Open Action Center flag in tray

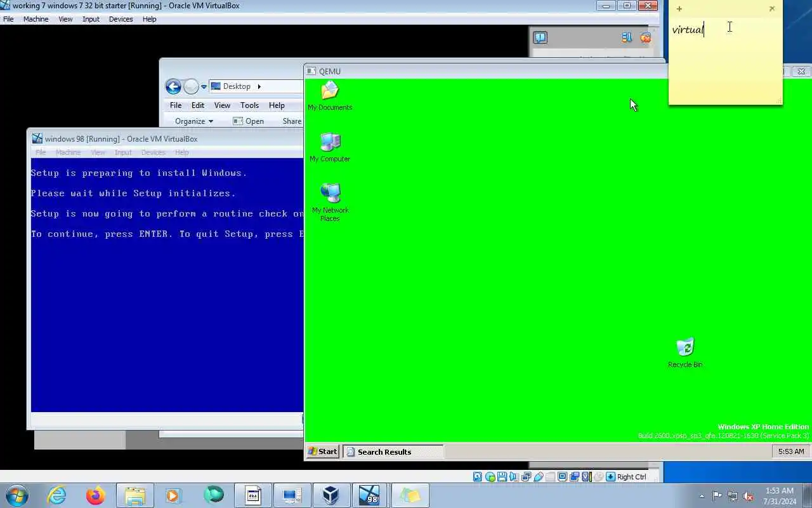click(x=717, y=496)
